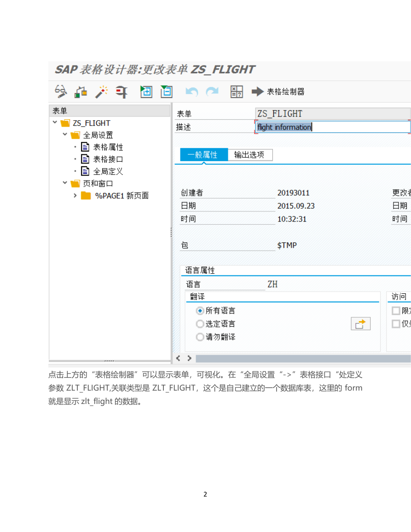The image size is (411, 532).
Task: Select the 选定语言 radio button
Action: (200, 324)
